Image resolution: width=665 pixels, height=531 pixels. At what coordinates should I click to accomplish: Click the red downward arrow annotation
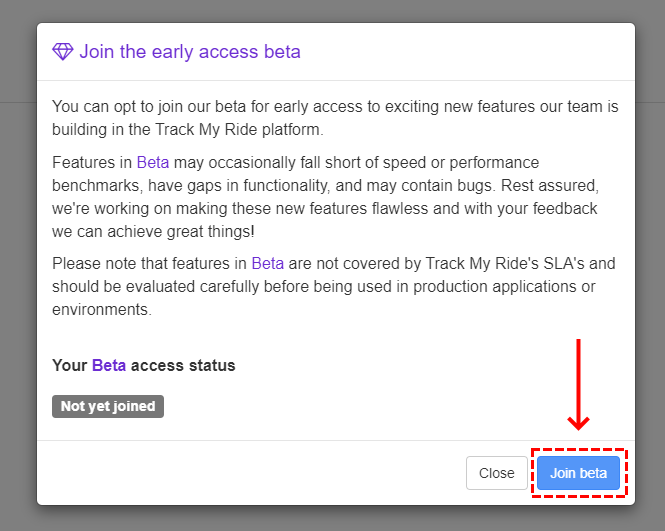[578, 384]
